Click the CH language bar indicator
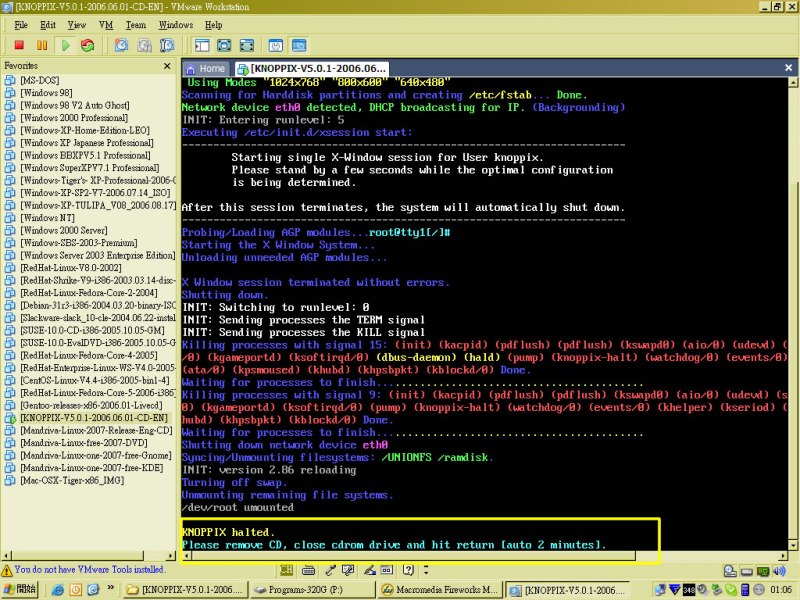This screenshot has height=600, width=800. [286, 570]
